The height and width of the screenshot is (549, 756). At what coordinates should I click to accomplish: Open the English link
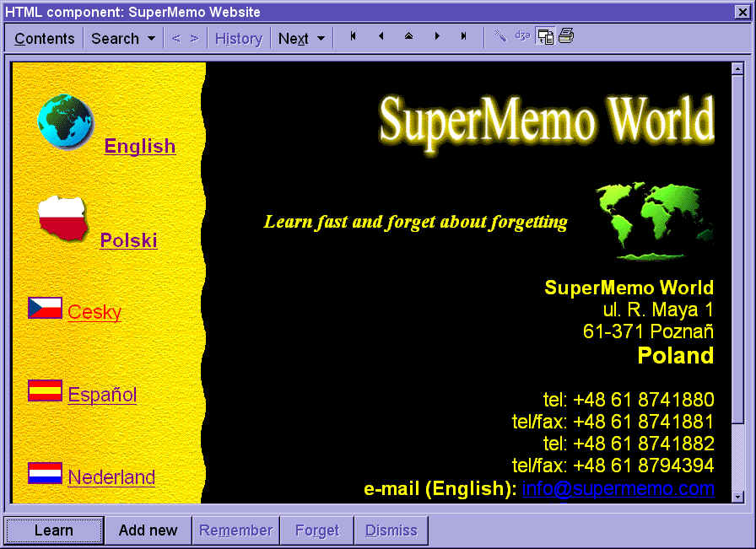click(140, 146)
